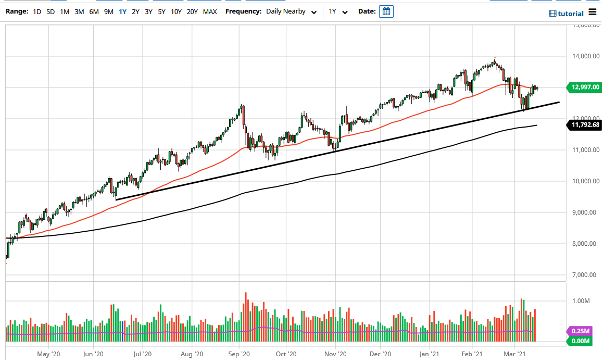Select the MAX range
The width and height of the screenshot is (604, 364).
tap(210, 11)
